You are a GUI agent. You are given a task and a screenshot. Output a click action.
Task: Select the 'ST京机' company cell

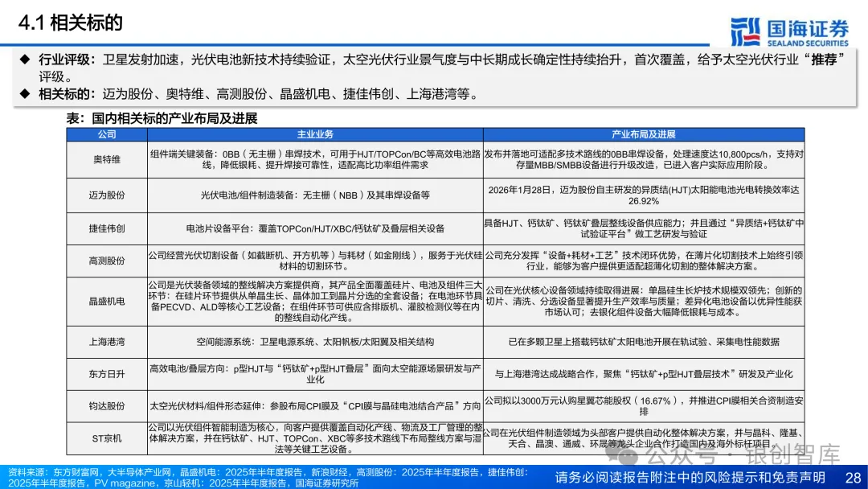(x=107, y=438)
